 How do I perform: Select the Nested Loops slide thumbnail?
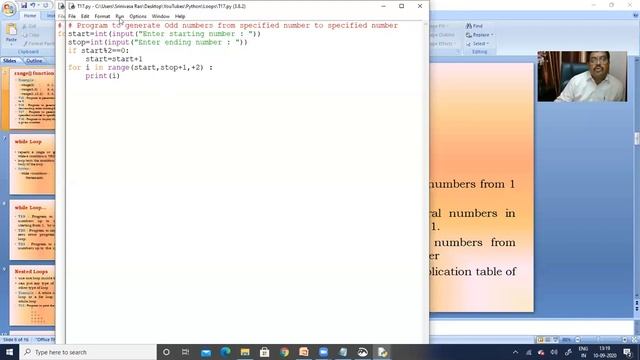pyautogui.click(x=32, y=295)
